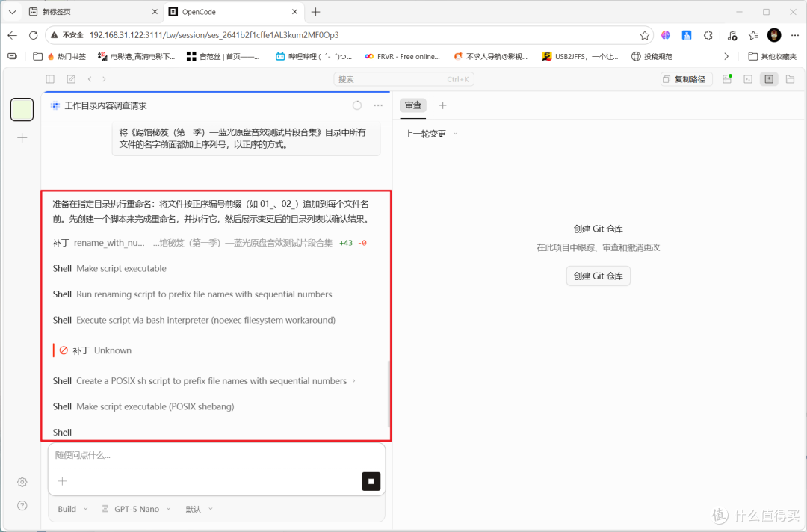
Task: Bookmark this page with the star
Action: click(644, 35)
